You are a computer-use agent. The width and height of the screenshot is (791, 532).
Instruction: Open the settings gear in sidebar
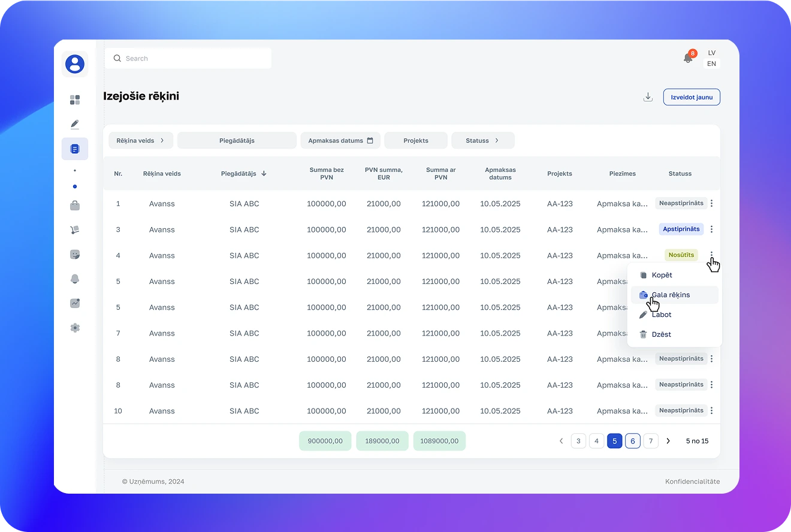pos(75,328)
